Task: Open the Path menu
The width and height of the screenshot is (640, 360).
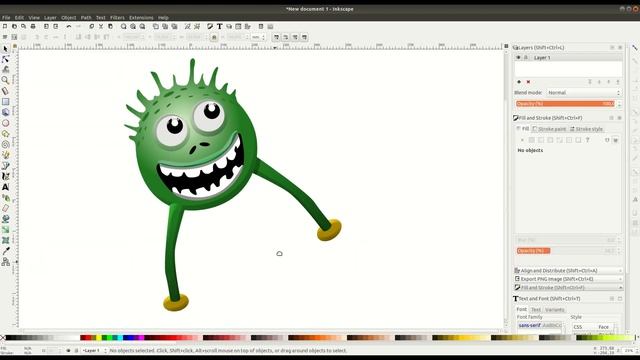Action: tap(86, 18)
